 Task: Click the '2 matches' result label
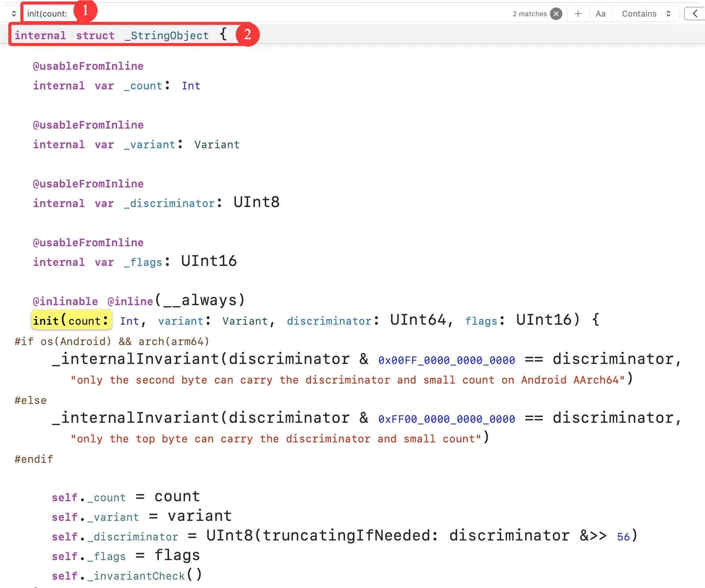530,14
